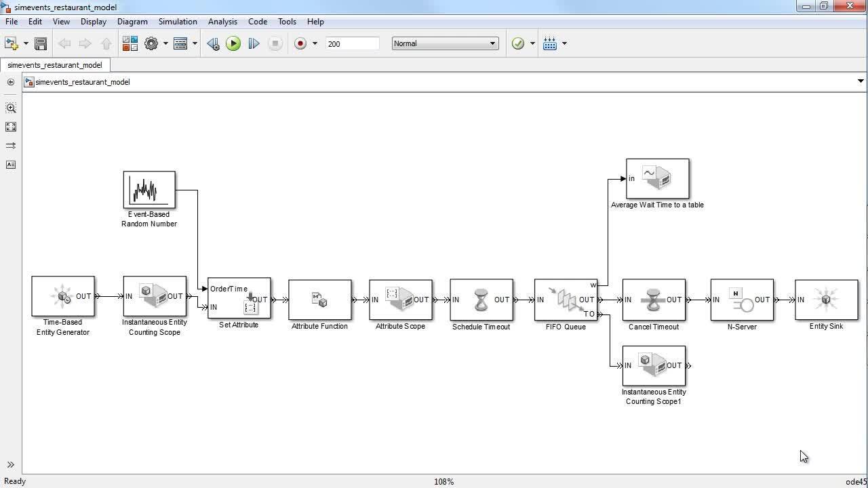Click simevents_restaurant_model in the breadcrumb bar
The width and height of the screenshot is (868, 488).
[x=83, y=82]
